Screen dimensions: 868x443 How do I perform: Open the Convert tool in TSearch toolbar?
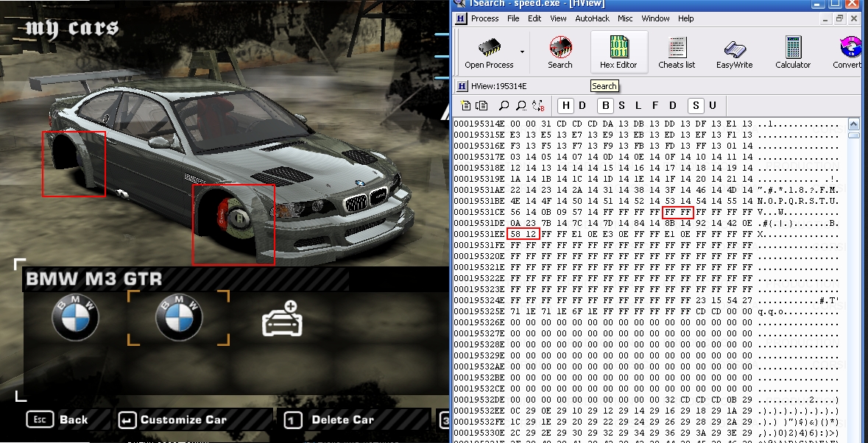click(x=849, y=52)
